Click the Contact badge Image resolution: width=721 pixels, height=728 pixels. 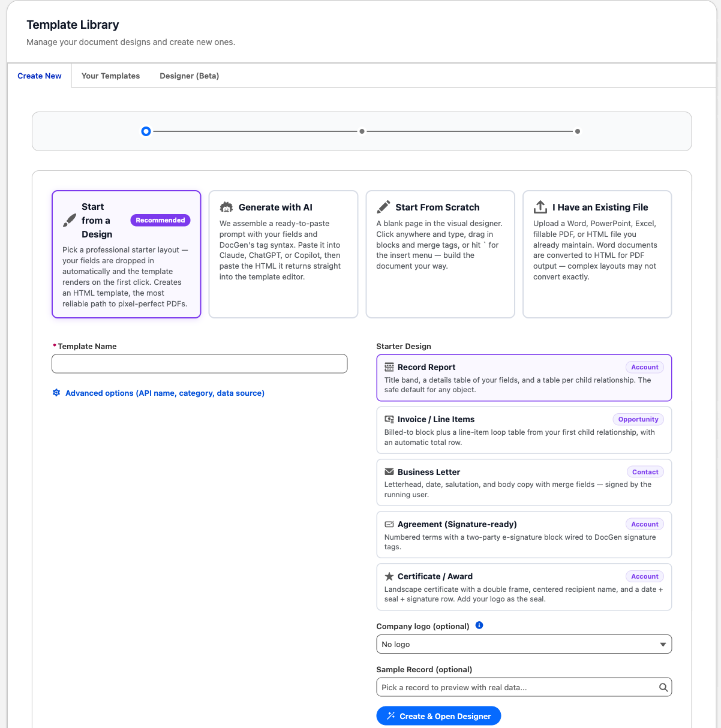pos(645,472)
